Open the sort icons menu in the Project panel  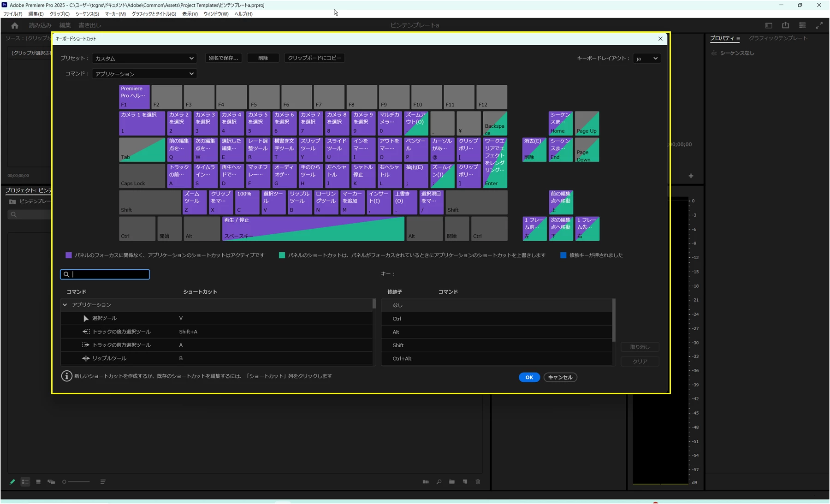(103, 482)
